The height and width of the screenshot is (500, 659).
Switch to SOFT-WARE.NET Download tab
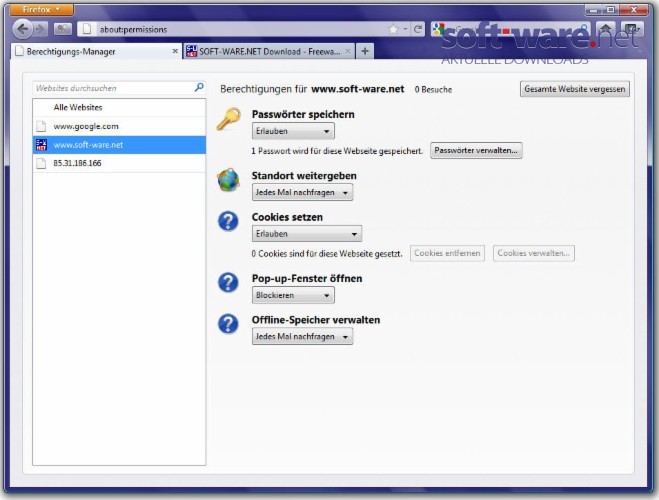(x=269, y=51)
